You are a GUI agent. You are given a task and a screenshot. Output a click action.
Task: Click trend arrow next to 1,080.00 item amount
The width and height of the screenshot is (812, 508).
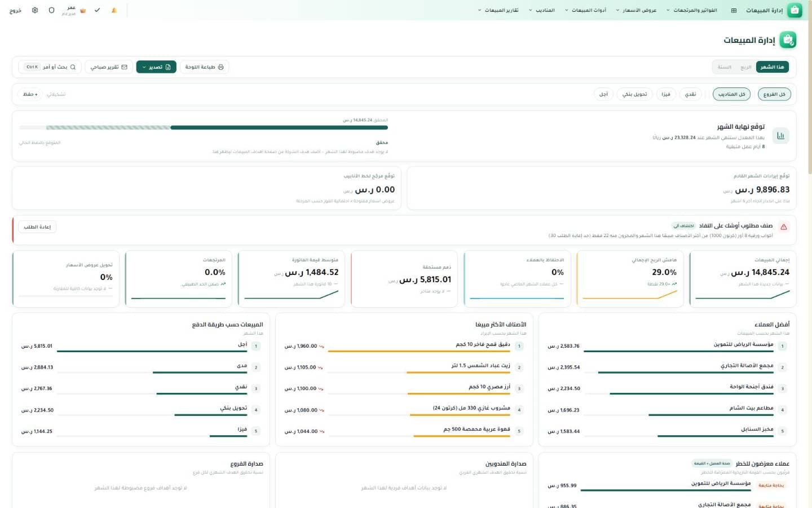(321, 410)
